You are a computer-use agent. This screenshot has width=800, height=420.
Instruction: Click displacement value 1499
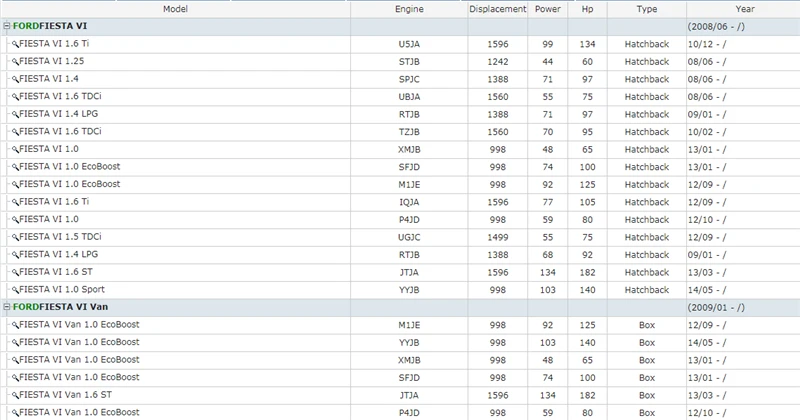click(497, 237)
